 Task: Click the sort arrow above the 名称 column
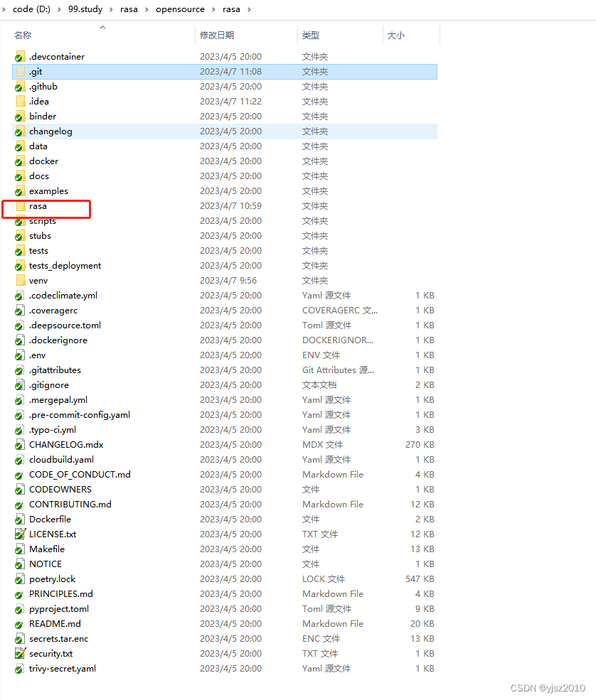[x=102, y=28]
